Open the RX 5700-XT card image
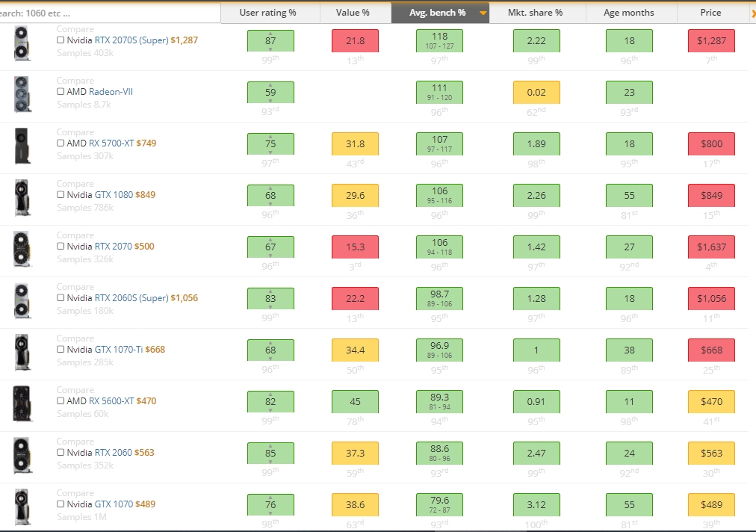 pyautogui.click(x=22, y=146)
